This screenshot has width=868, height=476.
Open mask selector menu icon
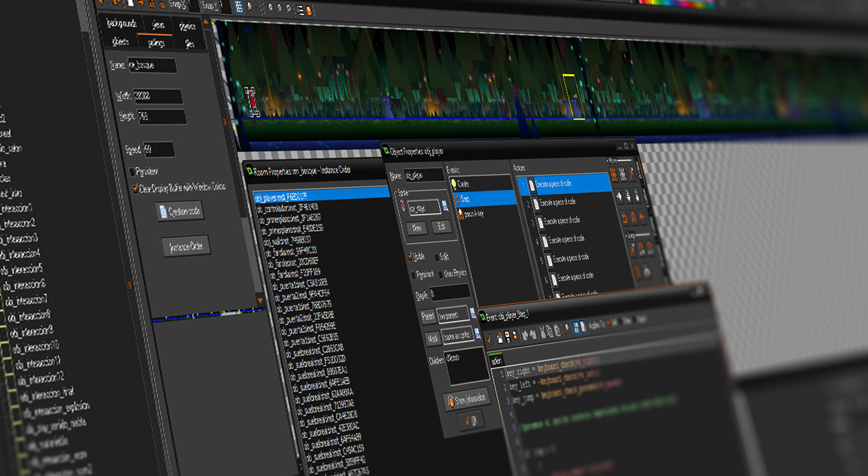pyautogui.click(x=477, y=333)
